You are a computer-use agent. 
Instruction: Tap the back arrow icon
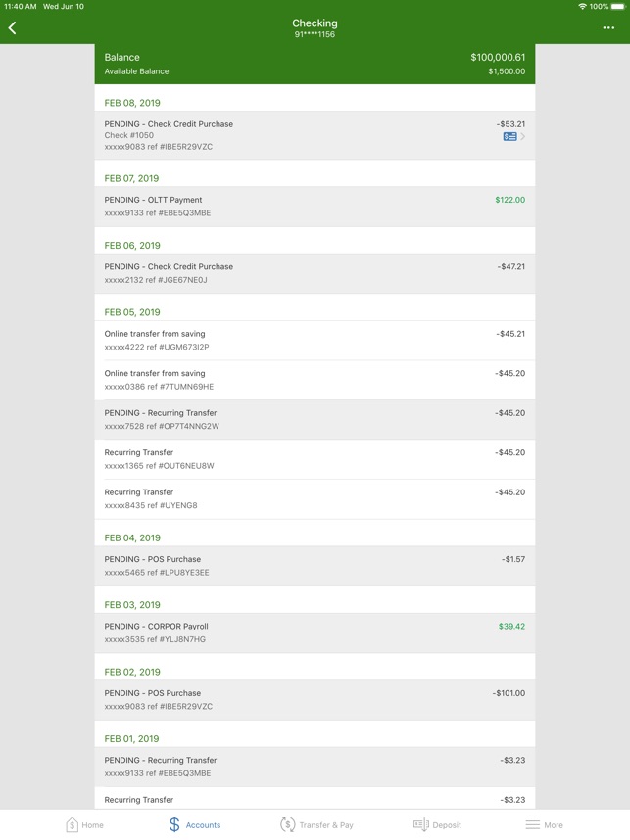(x=13, y=27)
